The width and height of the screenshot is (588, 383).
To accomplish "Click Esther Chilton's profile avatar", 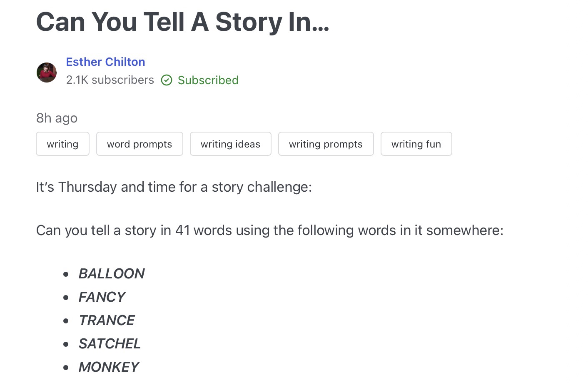I will pyautogui.click(x=47, y=73).
